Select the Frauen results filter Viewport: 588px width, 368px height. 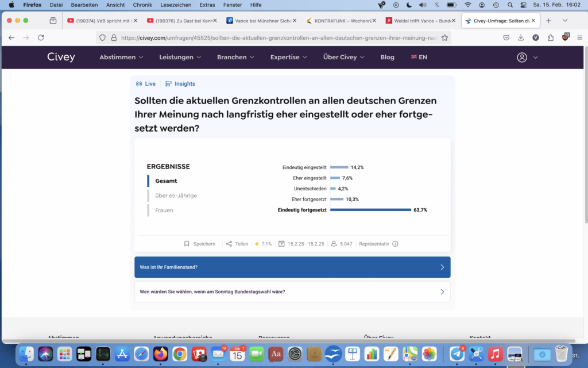point(164,210)
